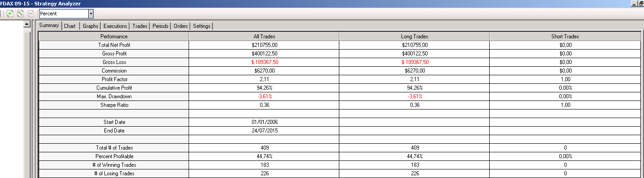The image size is (644, 178).
Task: Click the pencil edit backtest icon
Action: click(x=20, y=14)
